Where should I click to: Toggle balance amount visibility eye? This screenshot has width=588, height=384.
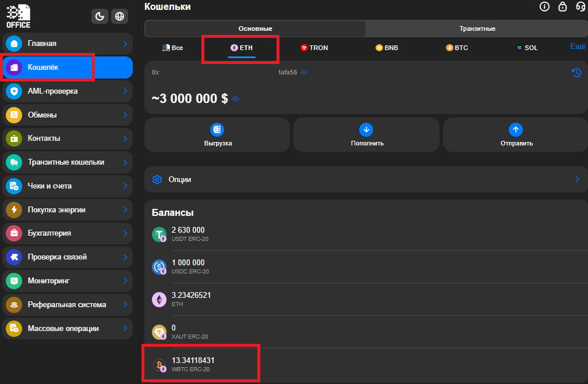tap(236, 98)
